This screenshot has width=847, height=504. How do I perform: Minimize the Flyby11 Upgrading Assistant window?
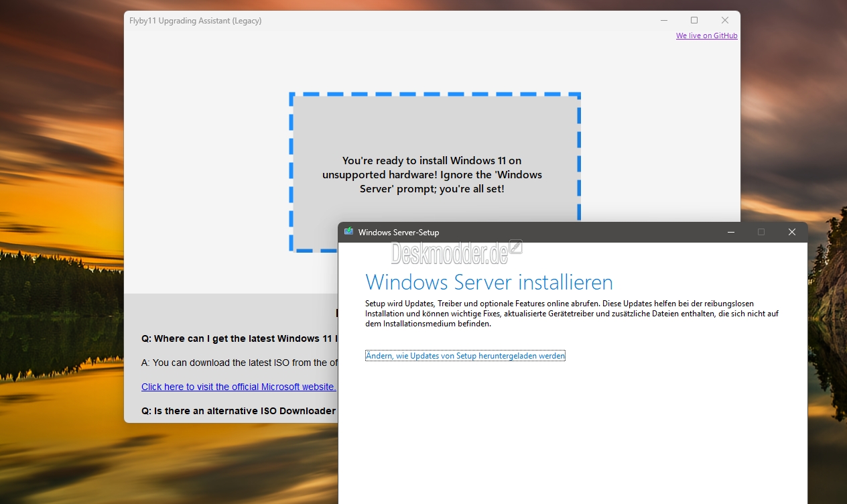663,21
